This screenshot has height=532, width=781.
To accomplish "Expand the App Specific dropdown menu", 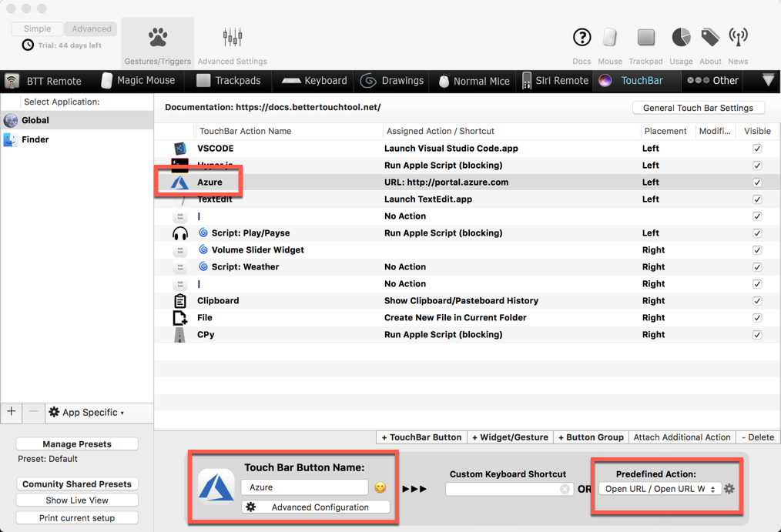I will (x=88, y=412).
